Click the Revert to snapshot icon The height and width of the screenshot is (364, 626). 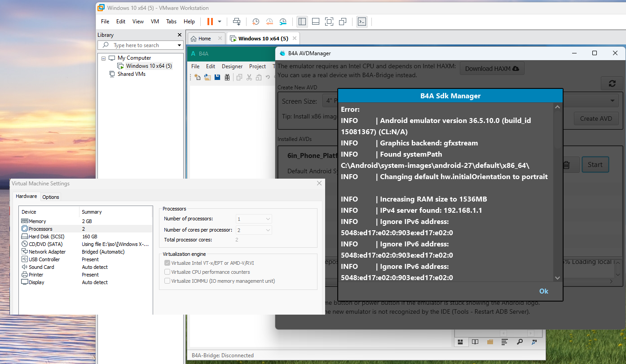point(269,22)
